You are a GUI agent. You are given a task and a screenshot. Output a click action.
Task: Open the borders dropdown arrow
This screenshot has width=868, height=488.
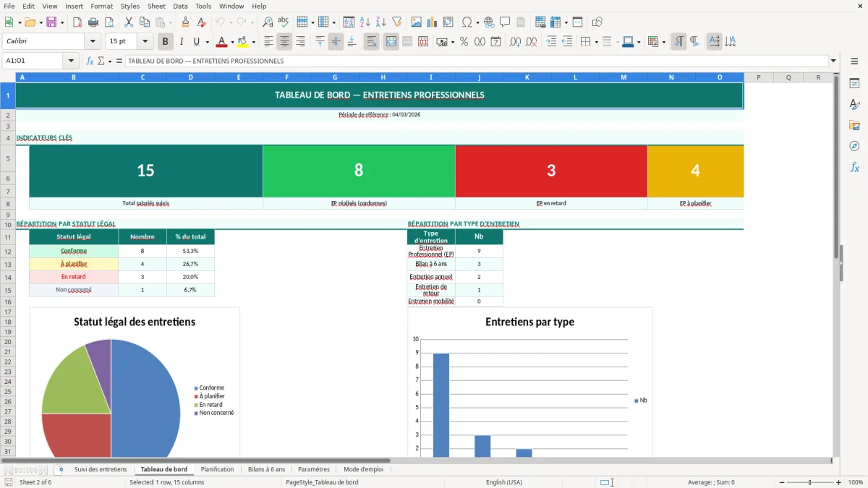pos(596,42)
